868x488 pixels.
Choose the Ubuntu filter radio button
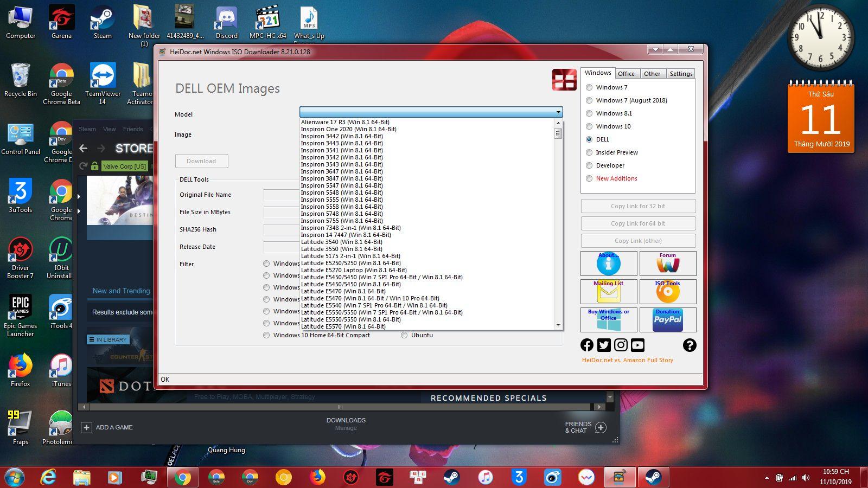point(404,335)
